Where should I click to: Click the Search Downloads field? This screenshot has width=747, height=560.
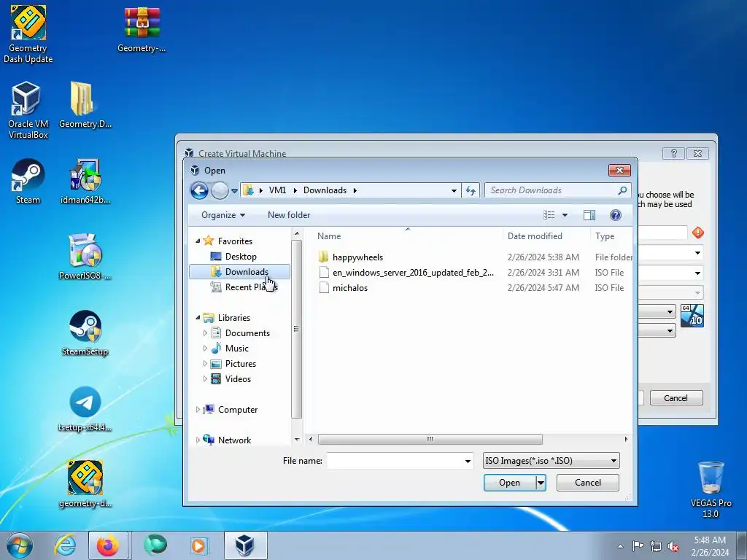[x=553, y=190]
